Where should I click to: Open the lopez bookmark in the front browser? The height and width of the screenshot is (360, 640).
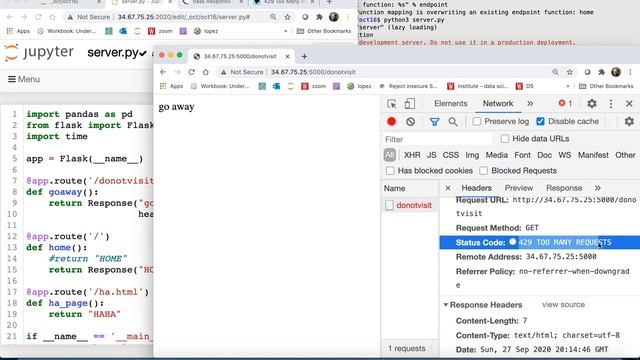pos(359,86)
